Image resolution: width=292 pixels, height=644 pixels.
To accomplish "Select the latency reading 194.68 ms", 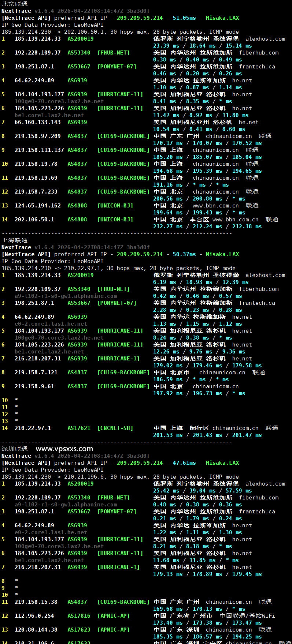I will (168, 171).
